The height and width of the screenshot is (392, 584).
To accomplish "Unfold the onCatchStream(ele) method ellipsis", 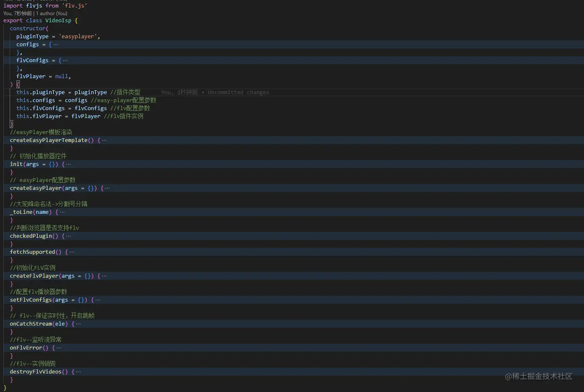I will point(78,324).
